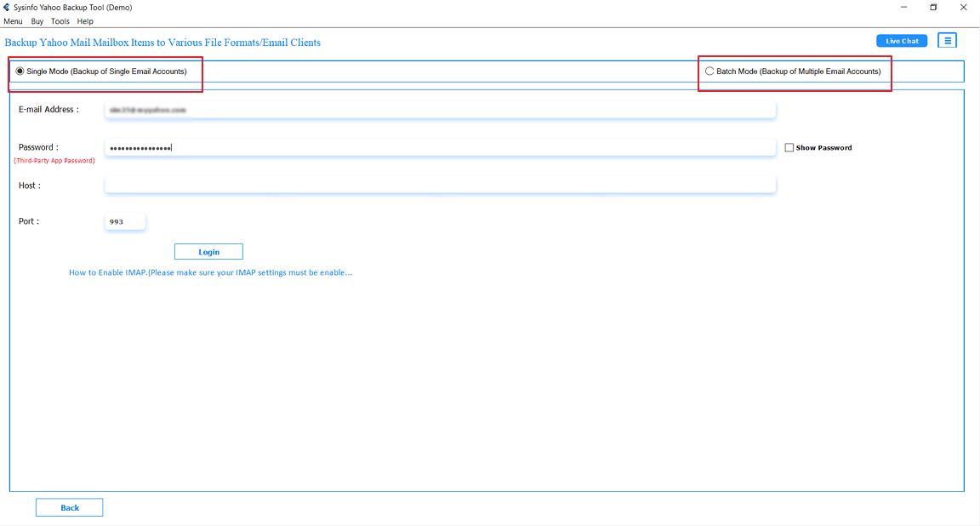Click the Sysinfo app logo in title bar
The image size is (980, 526).
coord(6,8)
